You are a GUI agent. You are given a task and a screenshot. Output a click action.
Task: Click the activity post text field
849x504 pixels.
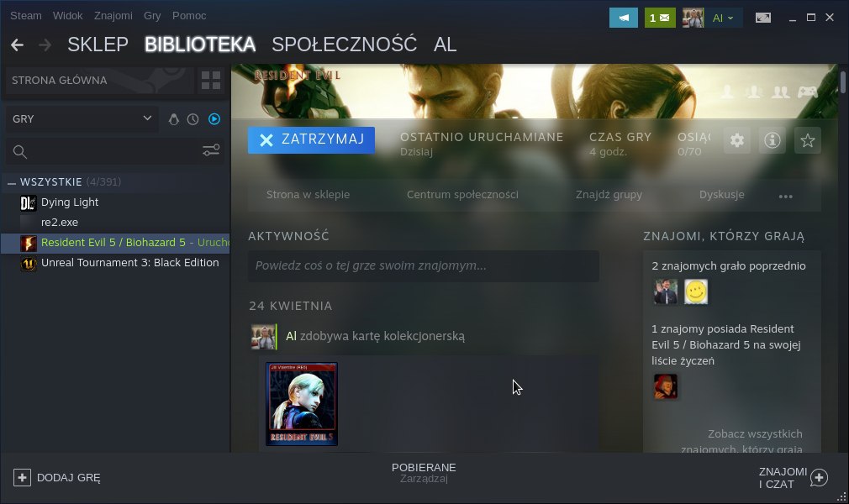424,265
